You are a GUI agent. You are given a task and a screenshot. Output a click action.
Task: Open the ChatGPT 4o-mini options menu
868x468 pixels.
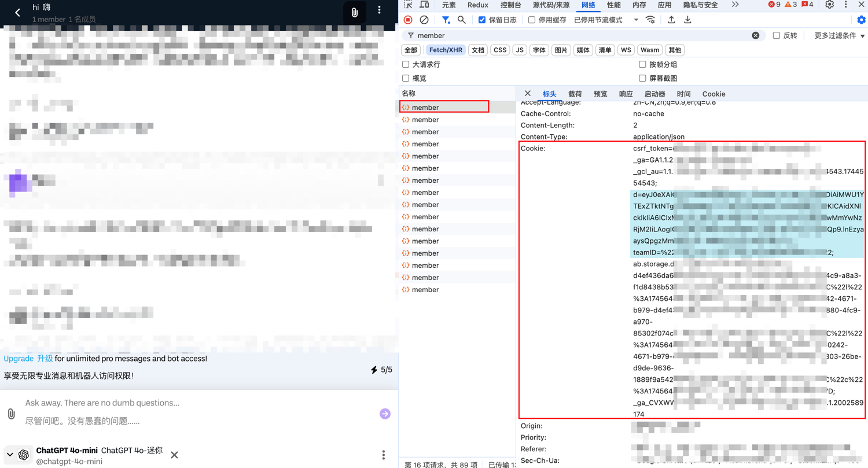click(383, 455)
